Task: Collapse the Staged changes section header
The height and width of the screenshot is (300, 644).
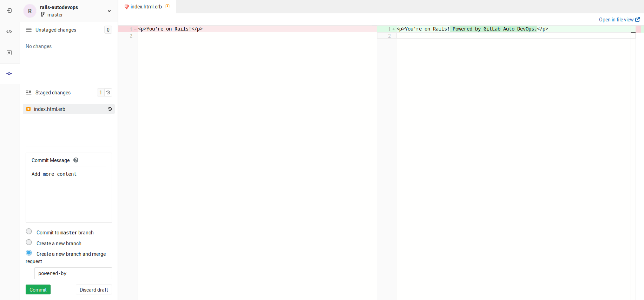Action: pos(53,93)
